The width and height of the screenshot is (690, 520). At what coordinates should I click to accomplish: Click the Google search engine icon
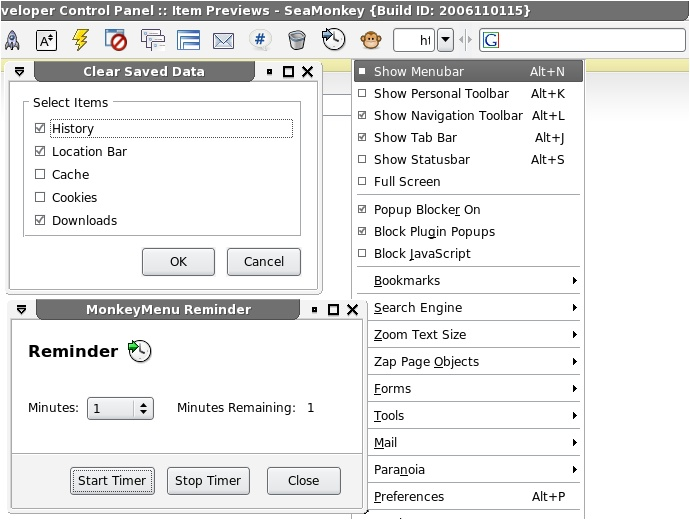pos(491,40)
